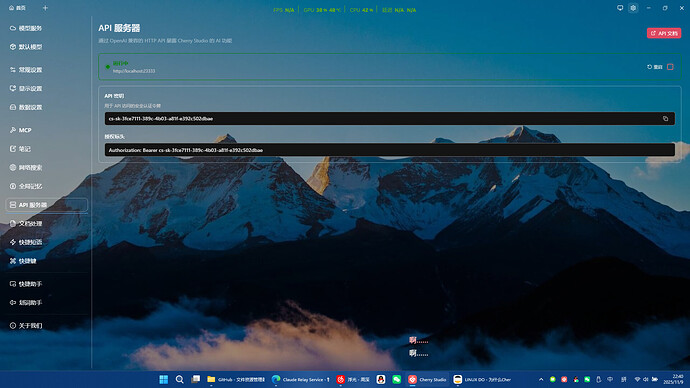Open 关于我们 page in sidebar
The height and width of the screenshot is (388, 690).
pos(26,326)
